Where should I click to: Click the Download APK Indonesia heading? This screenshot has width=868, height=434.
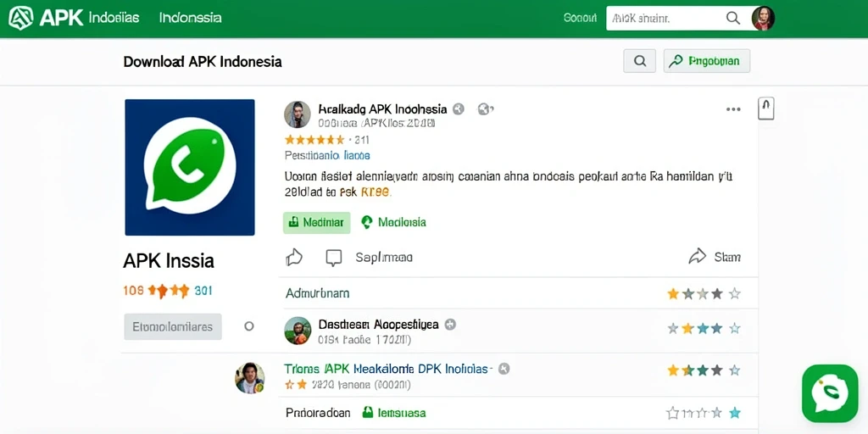203,61
